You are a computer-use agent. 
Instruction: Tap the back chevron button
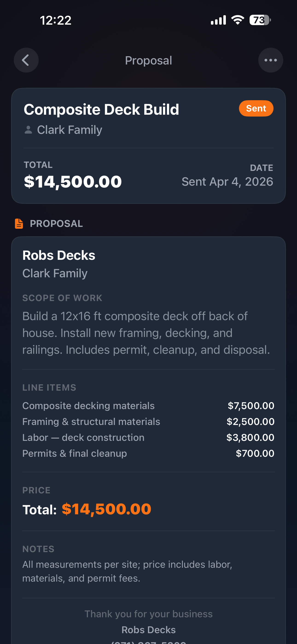tap(26, 60)
